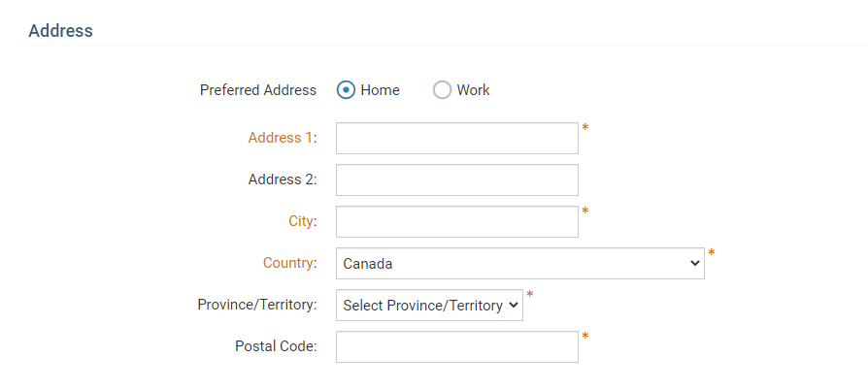This screenshot has height=390, width=868.
Task: Click the City text field
Action: tap(456, 222)
